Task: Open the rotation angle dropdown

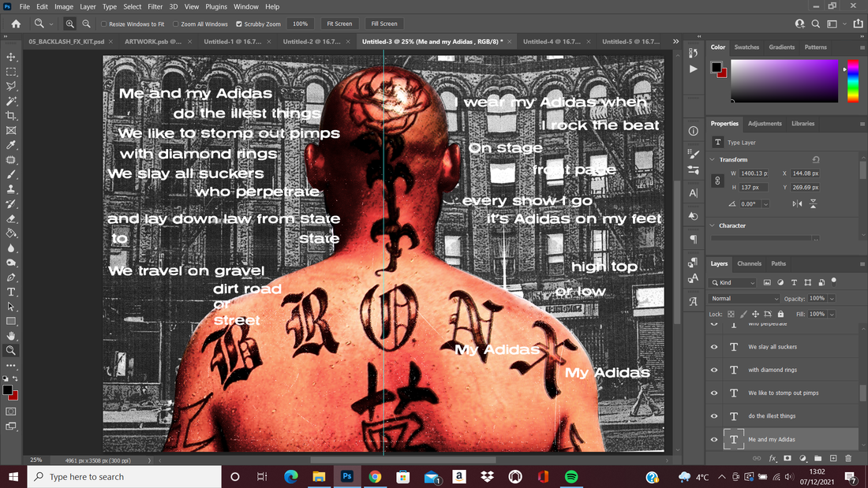Action: [x=765, y=204]
